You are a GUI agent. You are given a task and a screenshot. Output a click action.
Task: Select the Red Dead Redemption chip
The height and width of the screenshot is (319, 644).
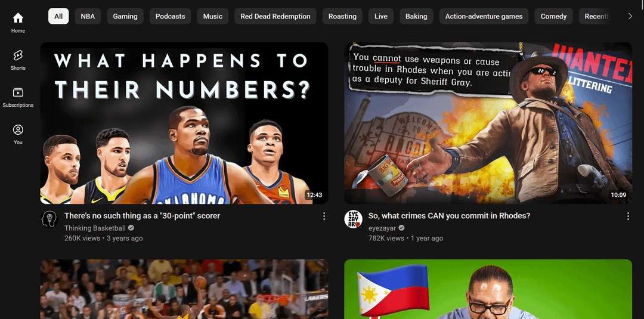click(275, 17)
